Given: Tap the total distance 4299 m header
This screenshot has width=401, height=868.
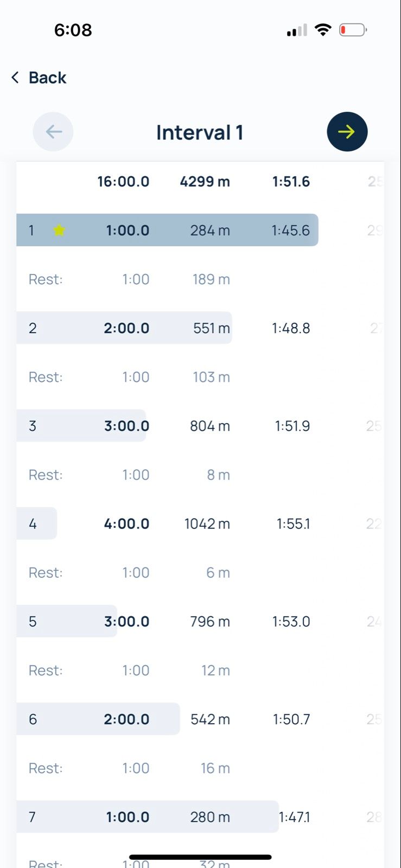Looking at the screenshot, I should coord(205,182).
